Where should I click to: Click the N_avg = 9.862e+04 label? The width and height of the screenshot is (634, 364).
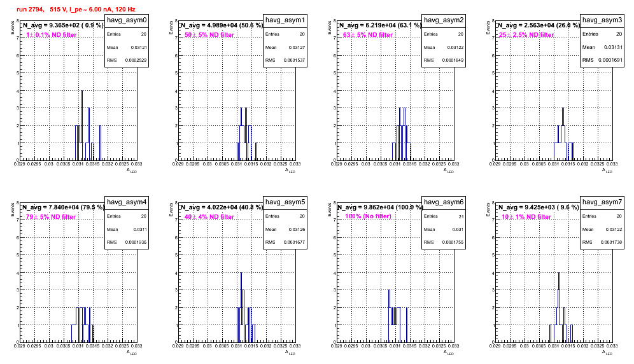click(x=380, y=207)
